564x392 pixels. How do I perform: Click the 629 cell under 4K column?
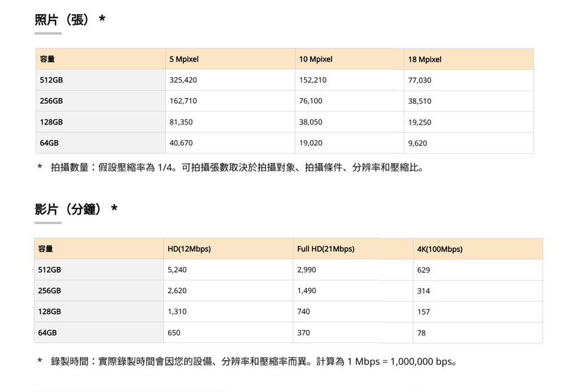(424, 270)
